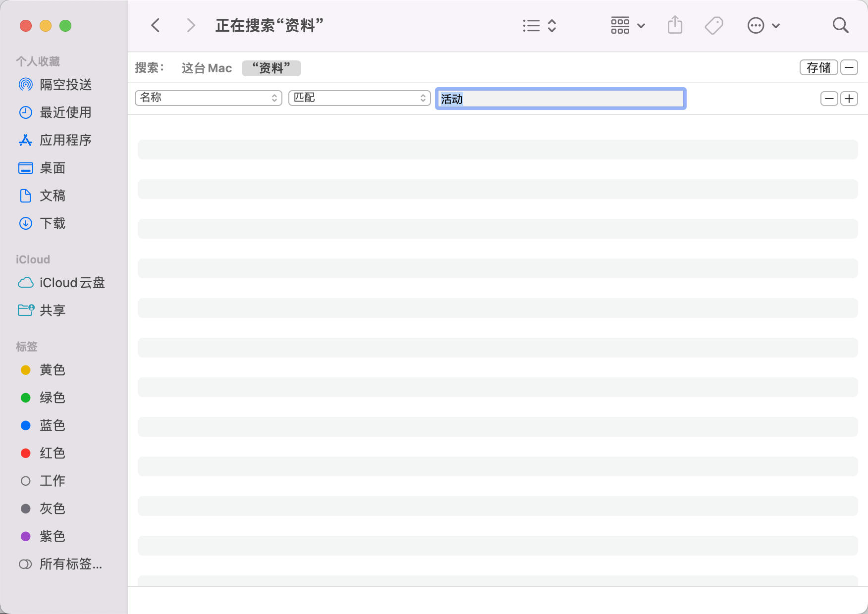Click the 存储 save button
This screenshot has width=868, height=614.
click(818, 67)
